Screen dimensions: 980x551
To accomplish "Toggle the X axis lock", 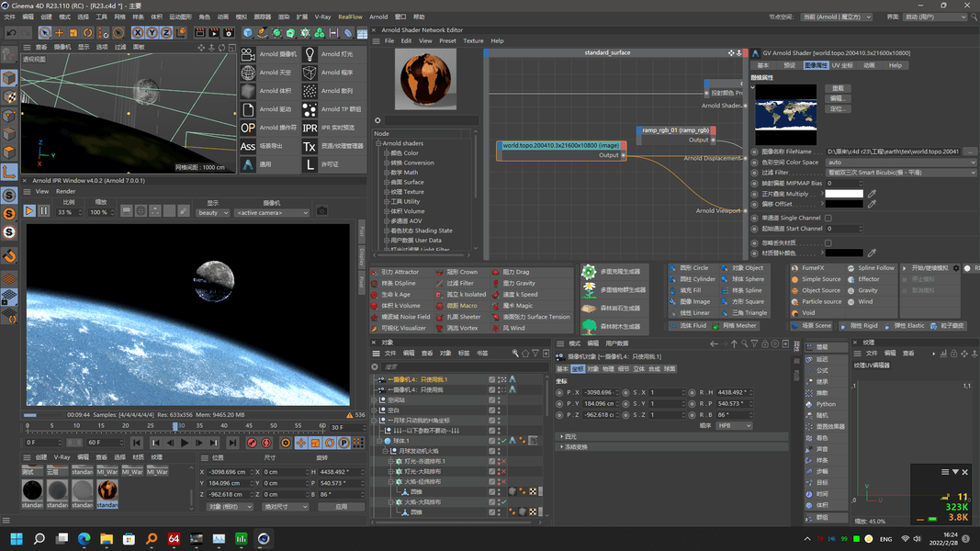I will [x=138, y=32].
